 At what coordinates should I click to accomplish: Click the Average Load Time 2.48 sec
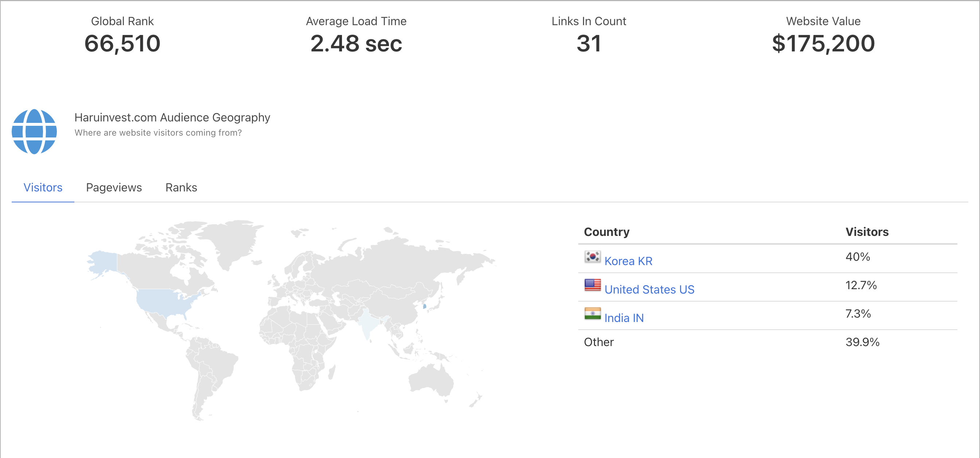pos(356,43)
